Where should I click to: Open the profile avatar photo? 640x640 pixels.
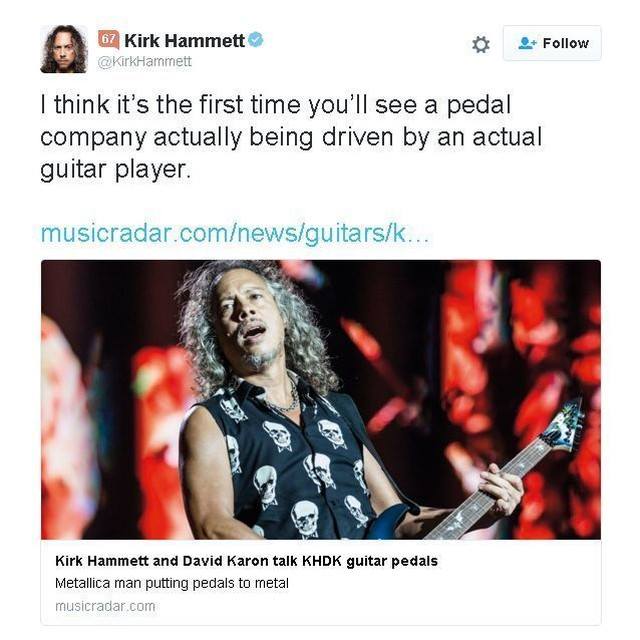tap(64, 49)
